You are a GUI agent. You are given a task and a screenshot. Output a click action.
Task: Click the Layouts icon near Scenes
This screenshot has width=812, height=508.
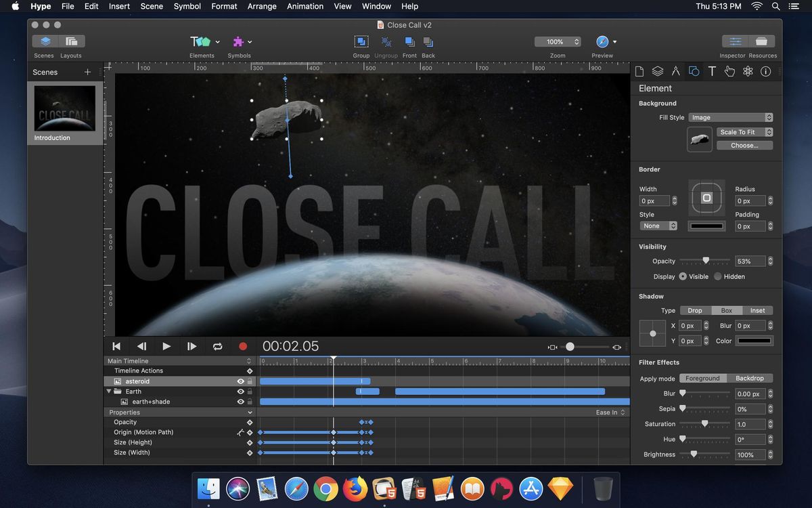coord(70,42)
